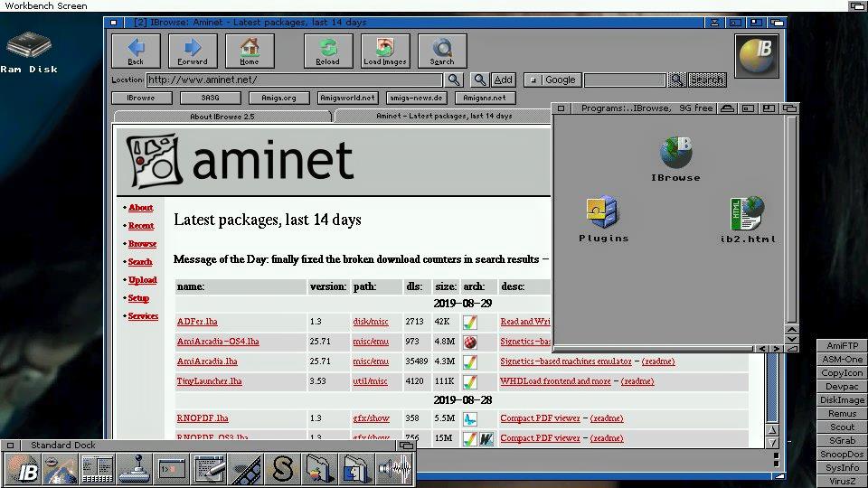
Task: Launch Devpac from the right-side dock
Action: [843, 386]
